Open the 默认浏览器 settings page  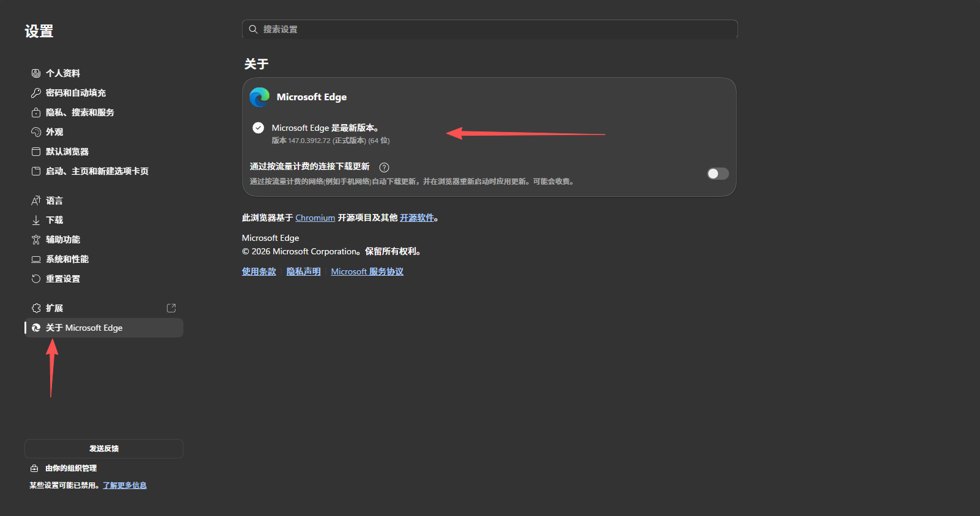[x=67, y=152]
